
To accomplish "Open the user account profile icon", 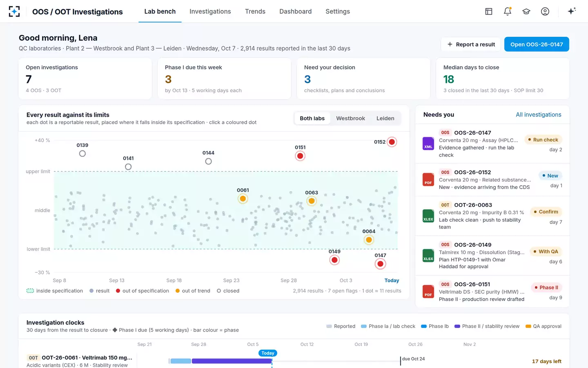I will (x=545, y=11).
